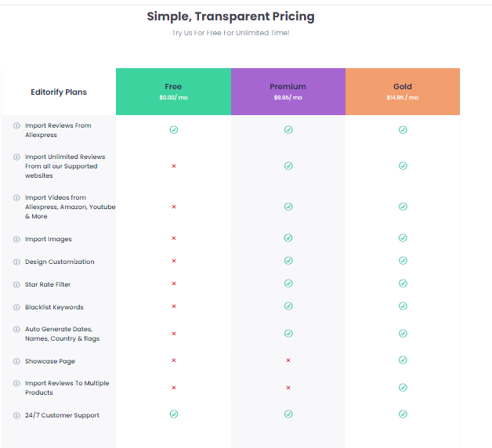This screenshot has height=448, width=492.
Task: Click info icon next to Import Images
Action: click(16, 239)
